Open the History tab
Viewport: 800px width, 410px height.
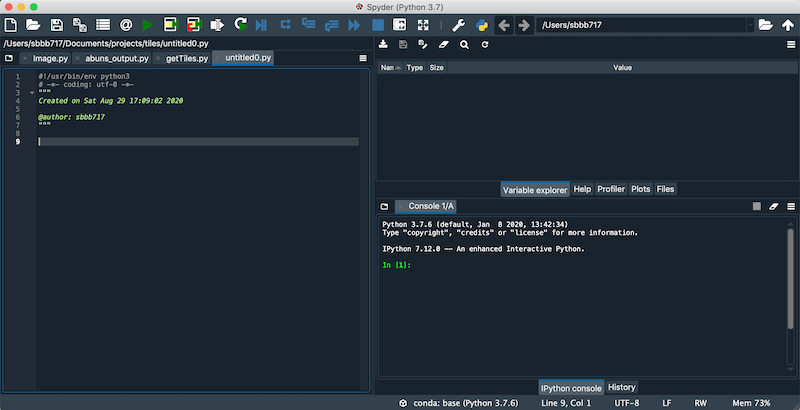[x=621, y=388]
